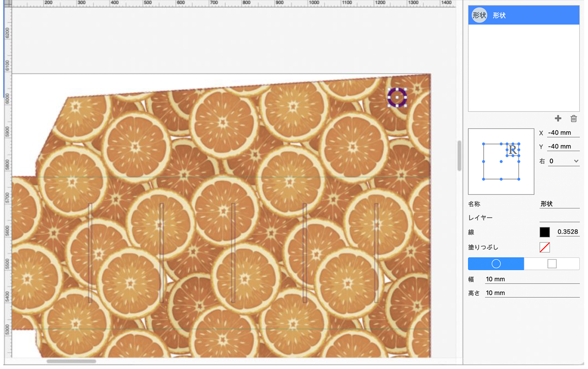
Task: Select bottom-right anchor point in preview
Action: (519, 179)
